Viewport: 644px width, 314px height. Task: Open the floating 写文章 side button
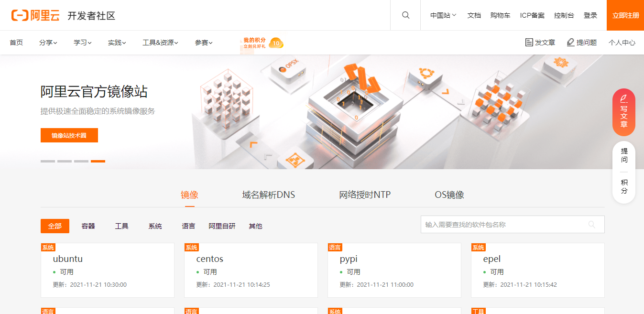(623, 113)
